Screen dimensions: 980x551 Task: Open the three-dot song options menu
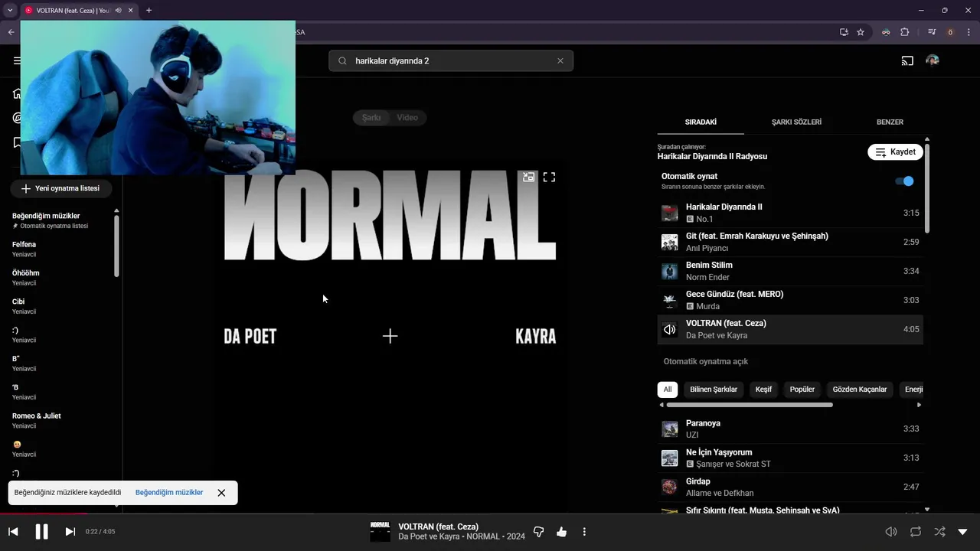[x=584, y=531]
